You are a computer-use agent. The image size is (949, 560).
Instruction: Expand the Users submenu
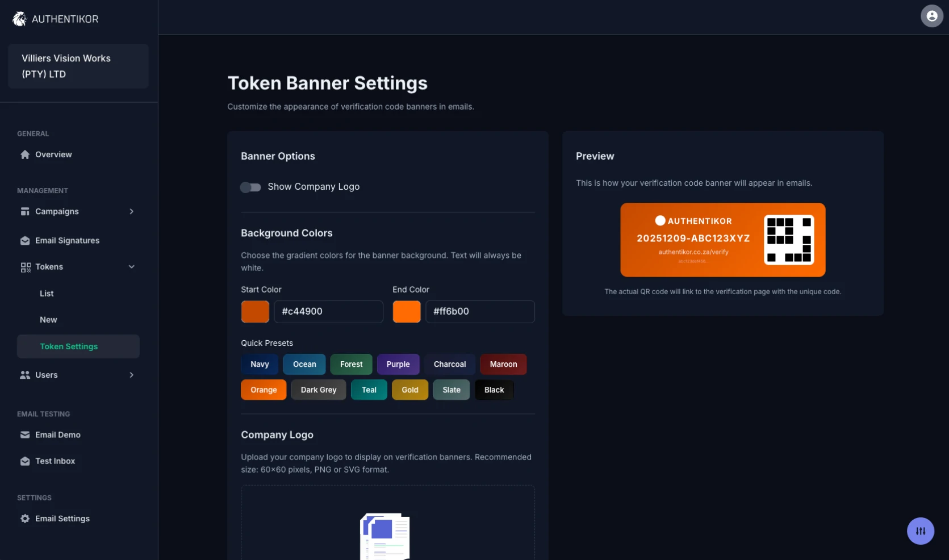click(131, 375)
